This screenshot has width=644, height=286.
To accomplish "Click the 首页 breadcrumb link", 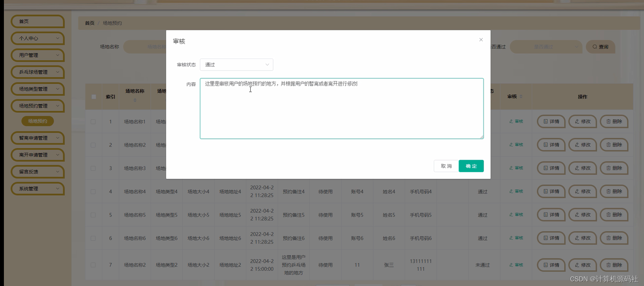I will tap(90, 23).
